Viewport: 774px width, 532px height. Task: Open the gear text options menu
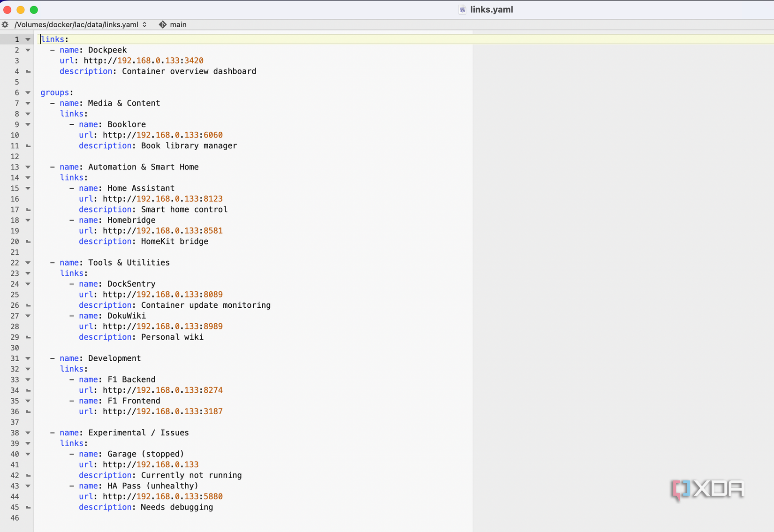click(x=5, y=24)
